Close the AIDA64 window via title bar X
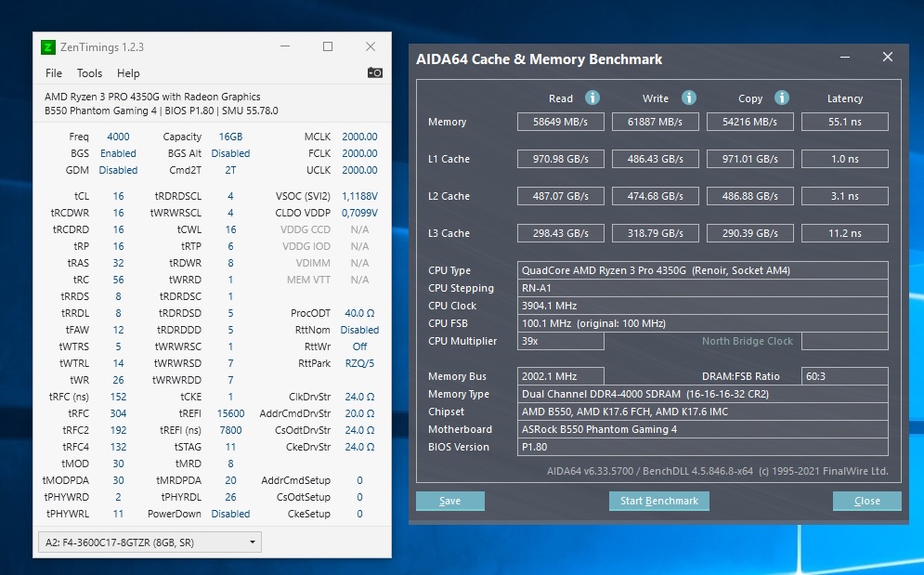 coord(888,58)
